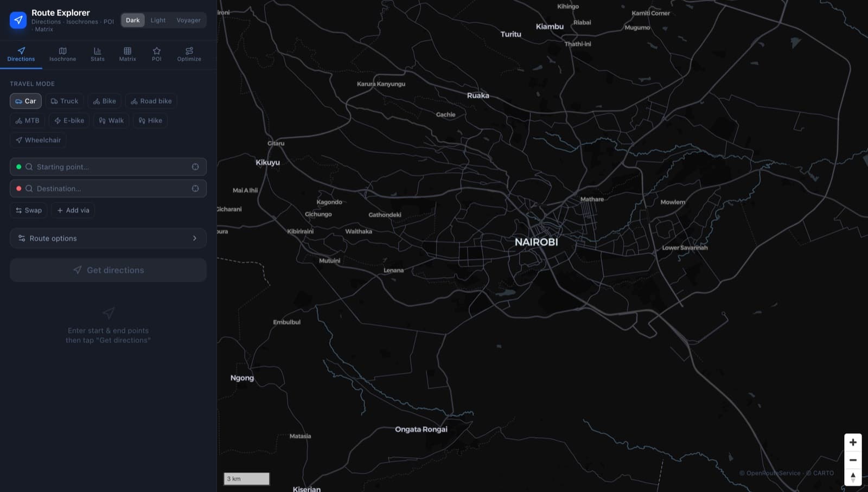
Task: Switch to Light map theme
Action: pyautogui.click(x=158, y=20)
